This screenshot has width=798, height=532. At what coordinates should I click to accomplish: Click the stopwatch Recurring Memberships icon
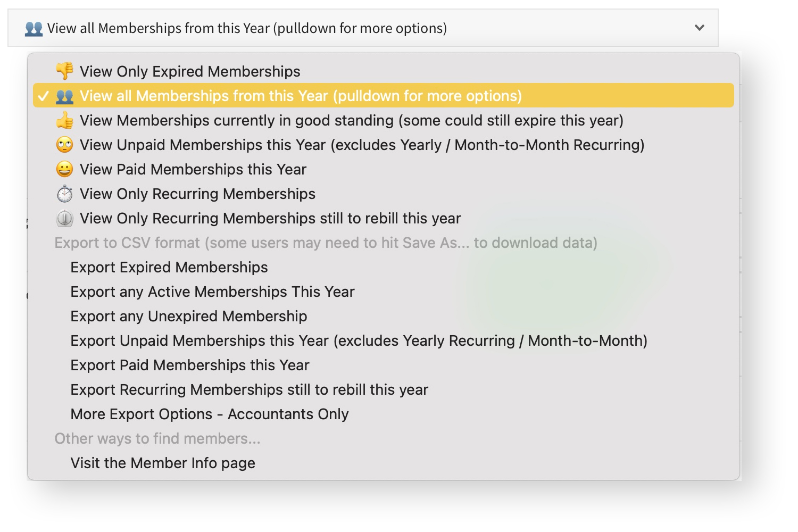point(64,194)
